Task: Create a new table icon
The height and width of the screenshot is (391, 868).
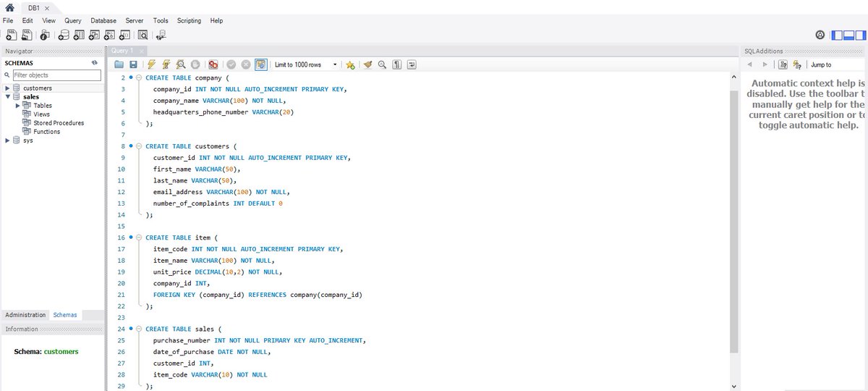Action: pyautogui.click(x=79, y=35)
